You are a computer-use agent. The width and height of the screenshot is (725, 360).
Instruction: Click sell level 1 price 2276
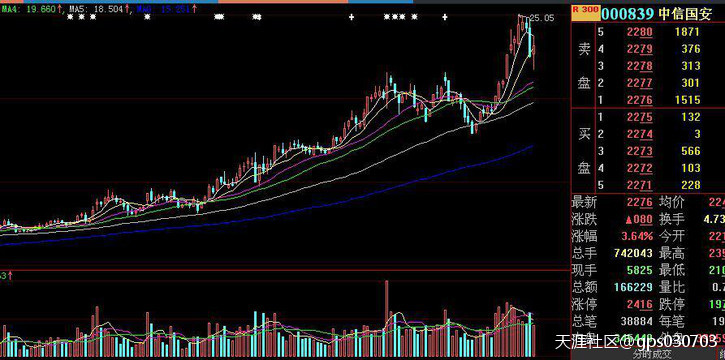click(639, 100)
